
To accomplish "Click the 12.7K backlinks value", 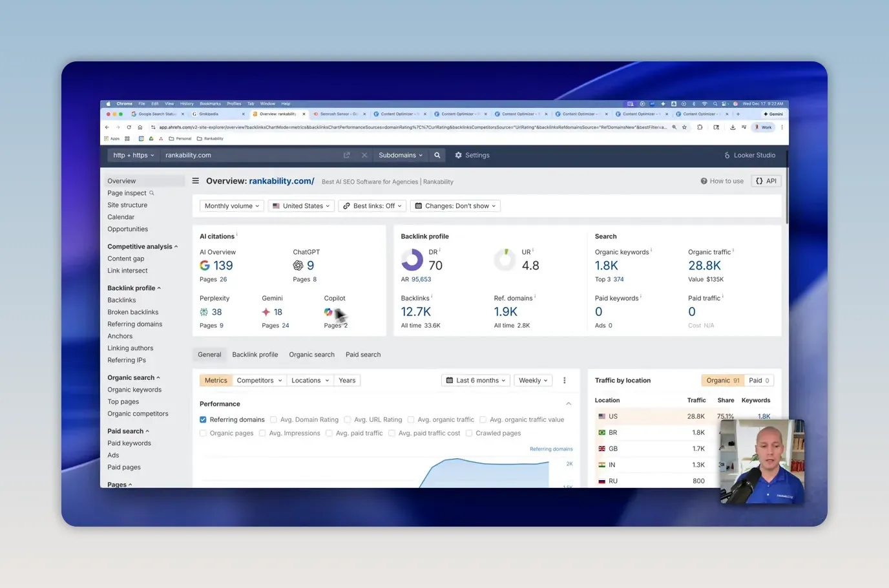I will [416, 312].
